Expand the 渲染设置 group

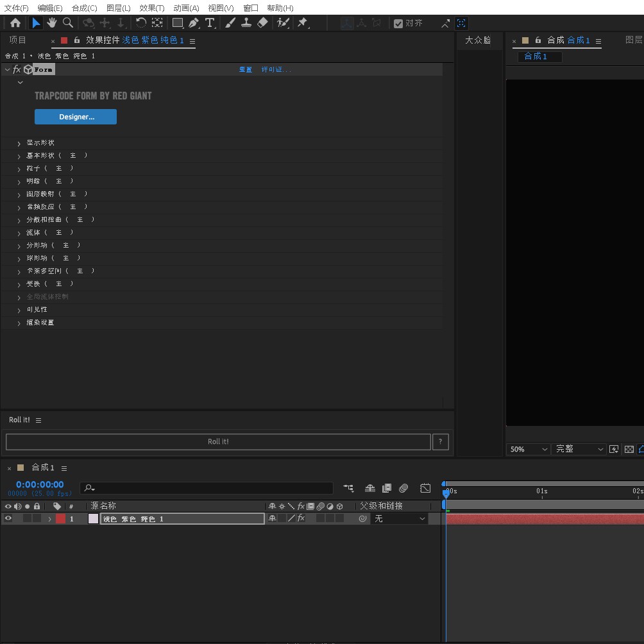[19, 324]
